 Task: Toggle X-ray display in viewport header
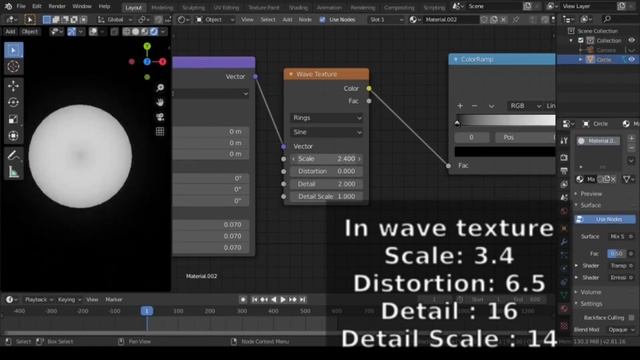click(114, 31)
